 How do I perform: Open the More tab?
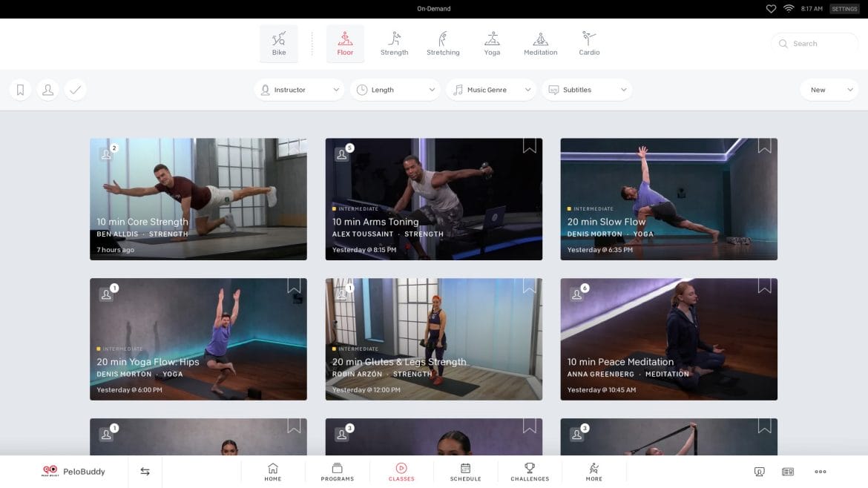click(594, 472)
